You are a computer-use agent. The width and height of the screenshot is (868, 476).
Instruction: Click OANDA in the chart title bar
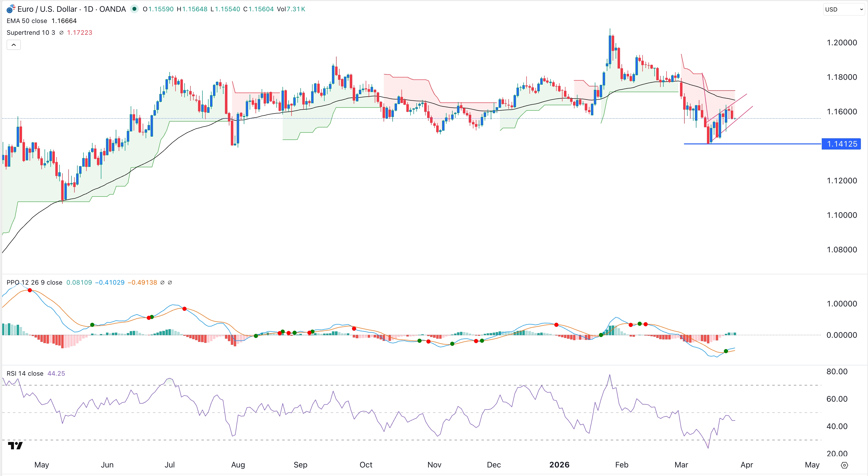(x=113, y=9)
